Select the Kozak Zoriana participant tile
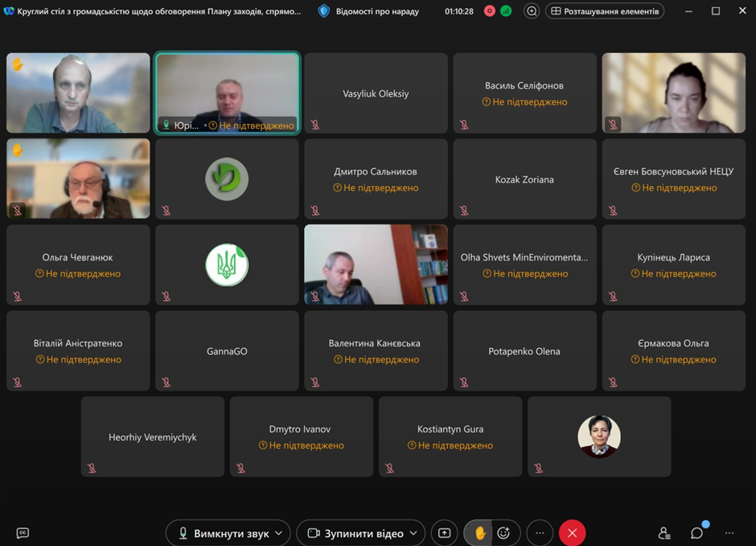 (524, 179)
